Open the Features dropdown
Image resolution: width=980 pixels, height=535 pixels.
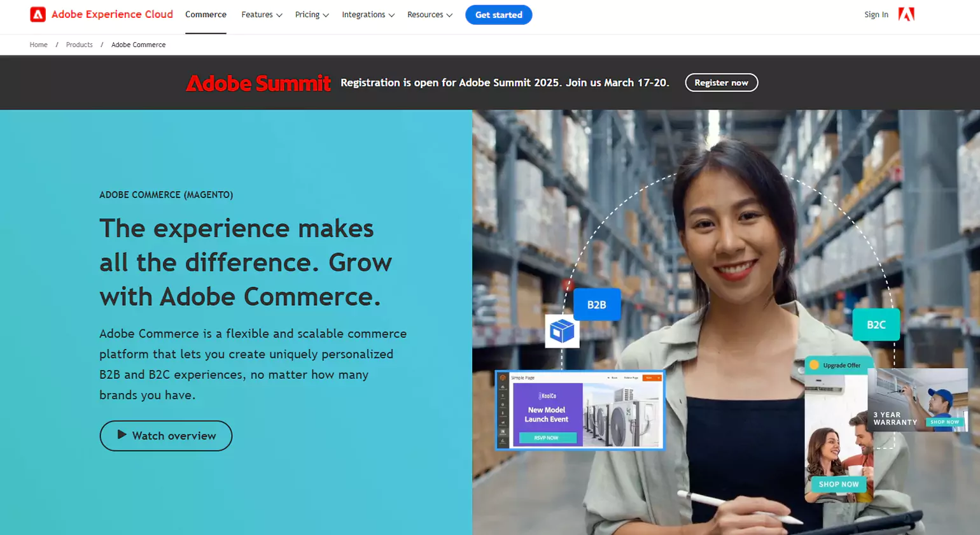coord(261,14)
